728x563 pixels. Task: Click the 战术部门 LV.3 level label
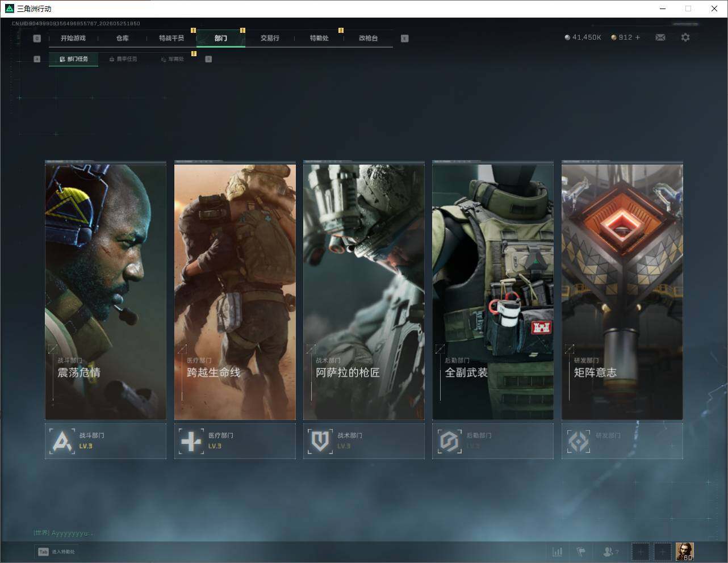coord(344,447)
